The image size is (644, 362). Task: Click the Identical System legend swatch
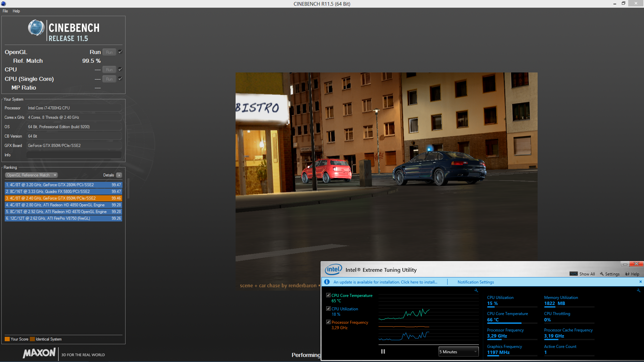click(32, 339)
